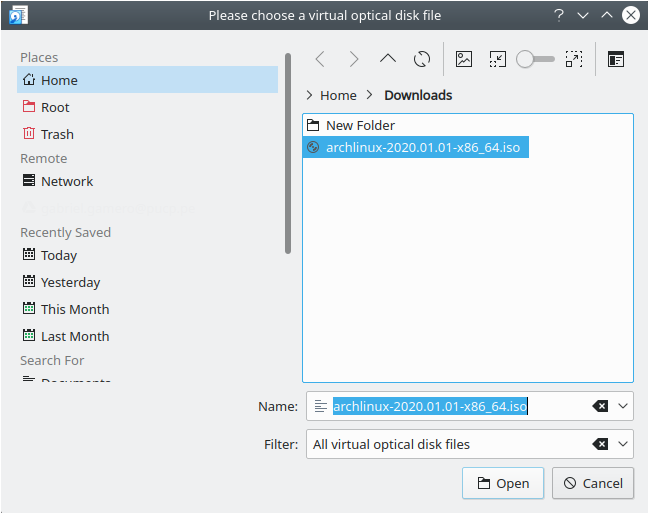Show files saved Last Month
648x513 pixels.
coord(147,336)
